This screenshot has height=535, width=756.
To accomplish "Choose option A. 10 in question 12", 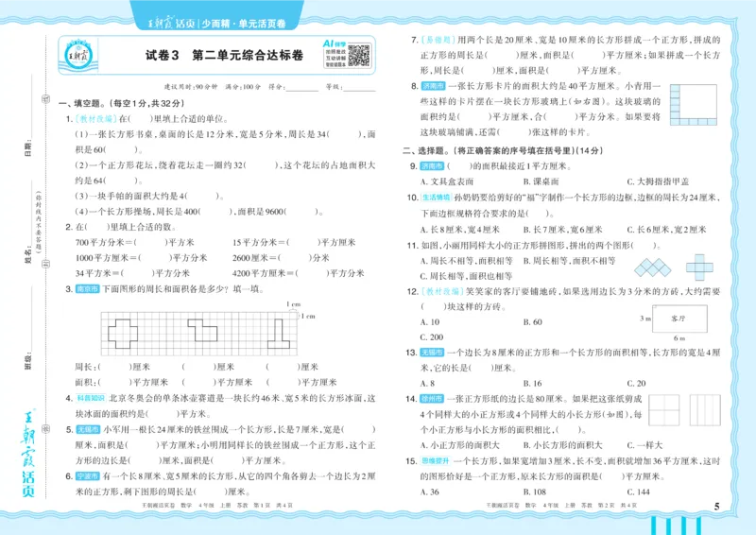I will [x=430, y=321].
